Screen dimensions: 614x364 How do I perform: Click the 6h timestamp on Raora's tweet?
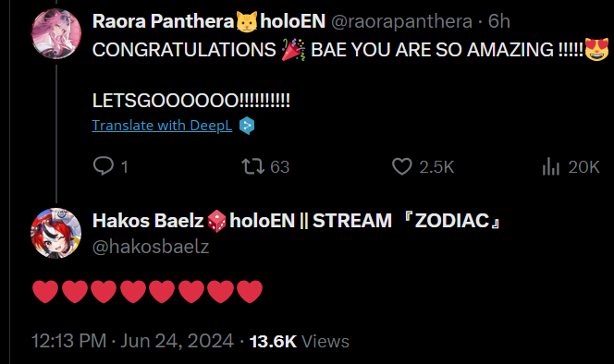pos(499,21)
